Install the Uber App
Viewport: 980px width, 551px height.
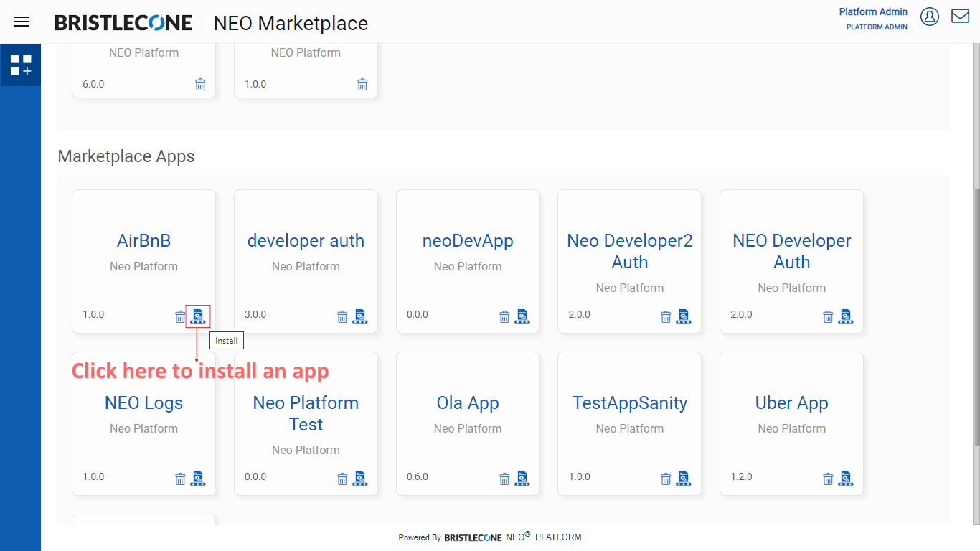(x=845, y=478)
